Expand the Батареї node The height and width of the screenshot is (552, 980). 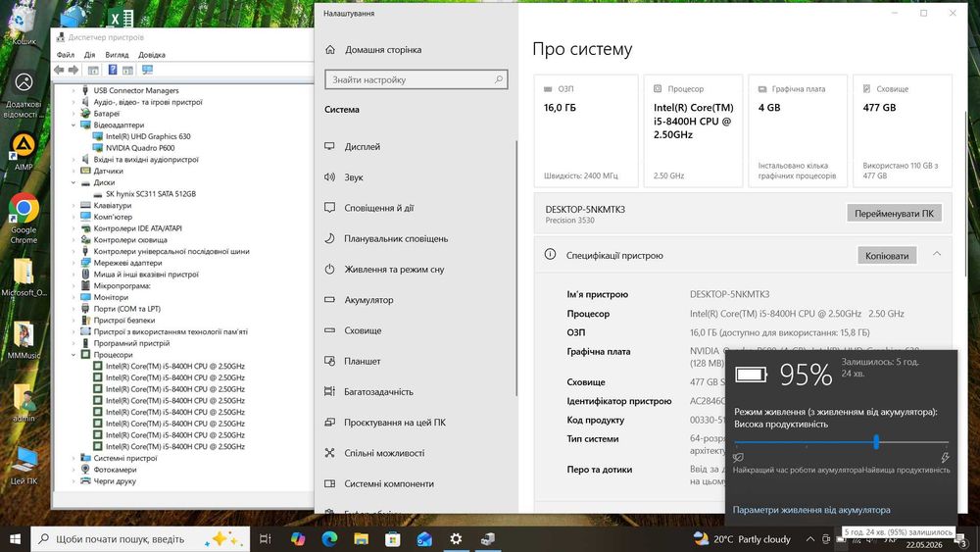[x=73, y=114]
